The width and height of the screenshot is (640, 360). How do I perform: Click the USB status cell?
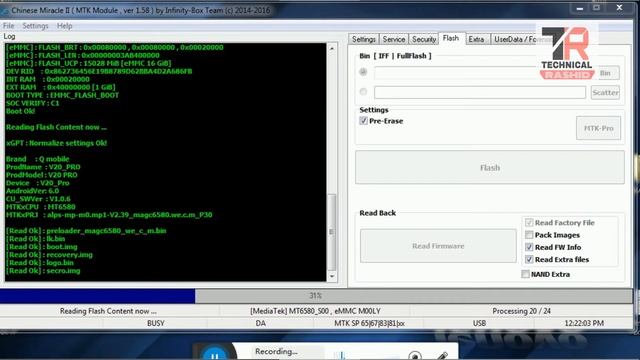point(479,323)
